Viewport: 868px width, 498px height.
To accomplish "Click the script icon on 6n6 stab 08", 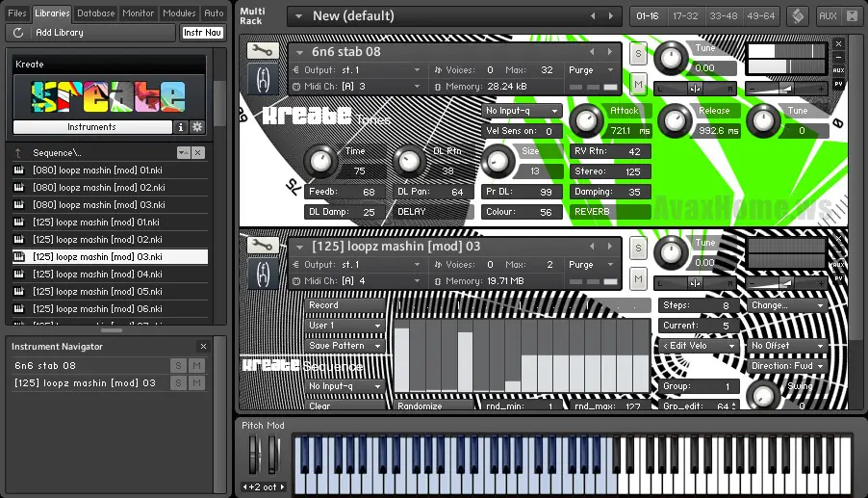I will pos(263,80).
